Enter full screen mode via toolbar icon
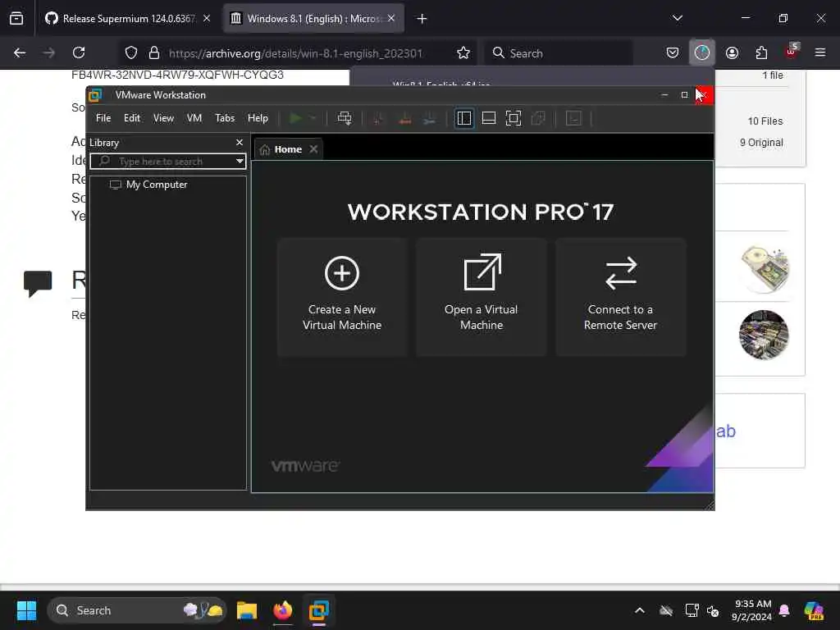 pos(514,118)
